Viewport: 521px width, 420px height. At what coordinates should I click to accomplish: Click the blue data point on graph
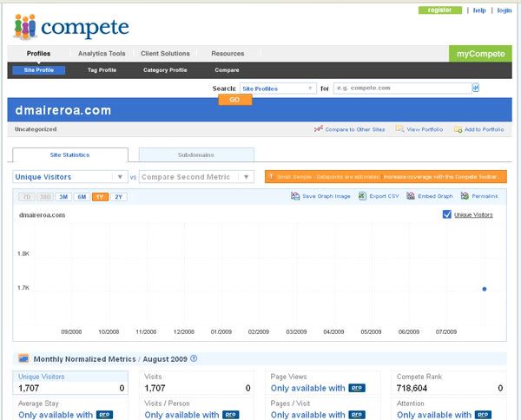coord(485,289)
